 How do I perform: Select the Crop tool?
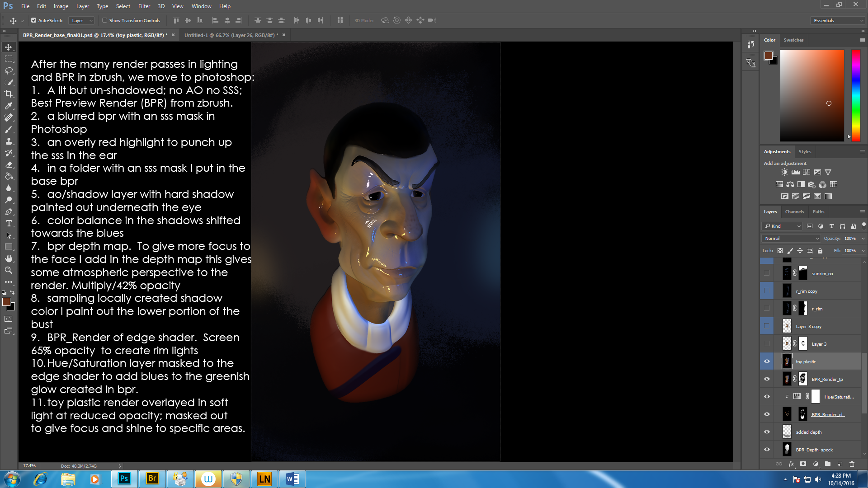click(9, 94)
